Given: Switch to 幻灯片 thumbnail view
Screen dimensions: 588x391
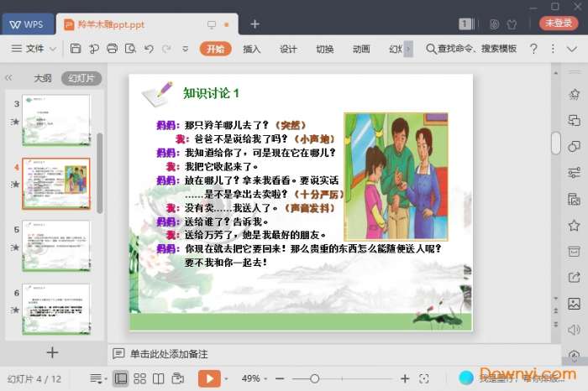Looking at the screenshot, I should [x=81, y=78].
